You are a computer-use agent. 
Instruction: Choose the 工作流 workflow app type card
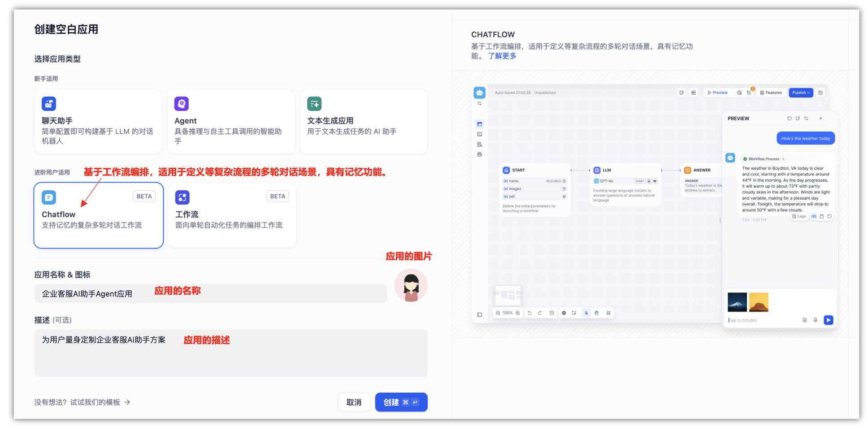(232, 215)
